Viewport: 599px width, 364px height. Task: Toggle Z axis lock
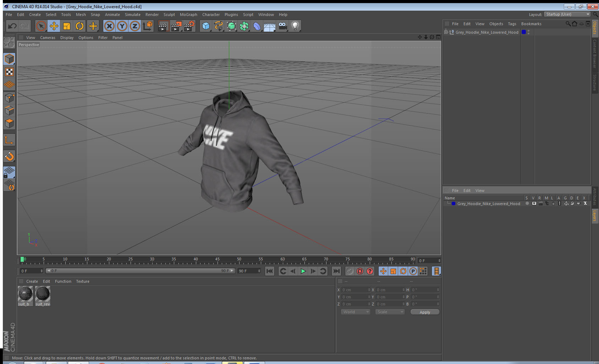pos(135,26)
